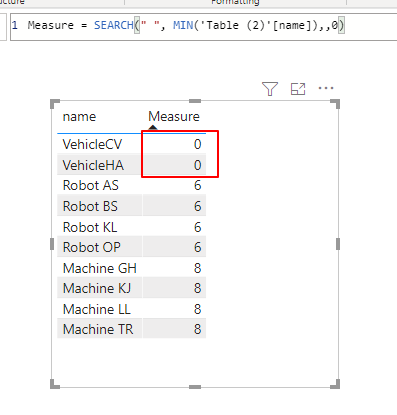Grab the visual's bottom-right resize handle
397x415 pixels.
pos(335,384)
